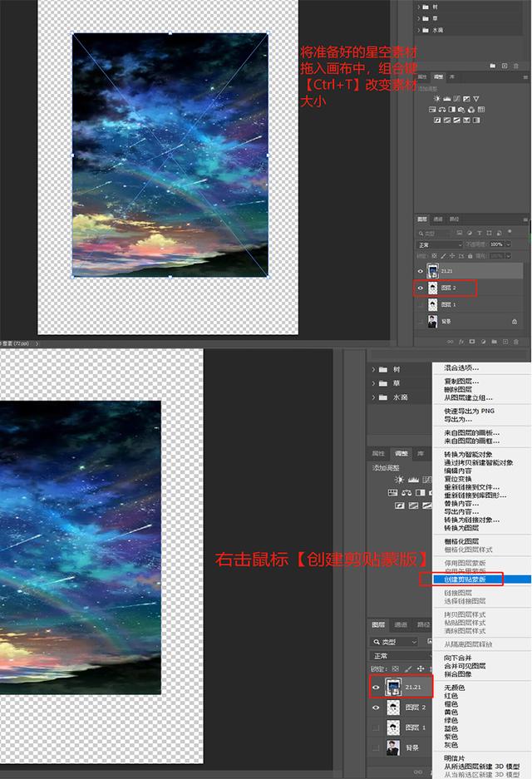Add a Threshold adjustment in upper screenshot
Viewport: 532px width, 779px height.
point(457,121)
